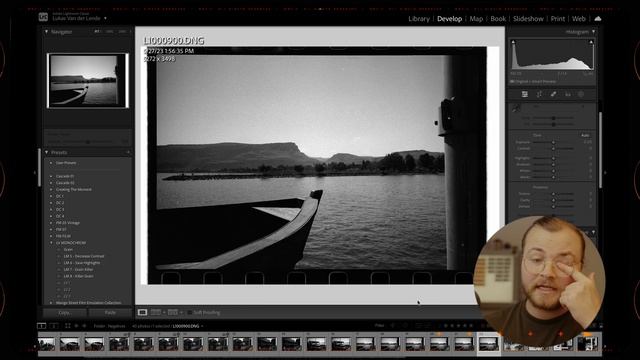The height and width of the screenshot is (360, 640).
Task: Adjust the Highlights slider handle
Action: pyautogui.click(x=553, y=158)
